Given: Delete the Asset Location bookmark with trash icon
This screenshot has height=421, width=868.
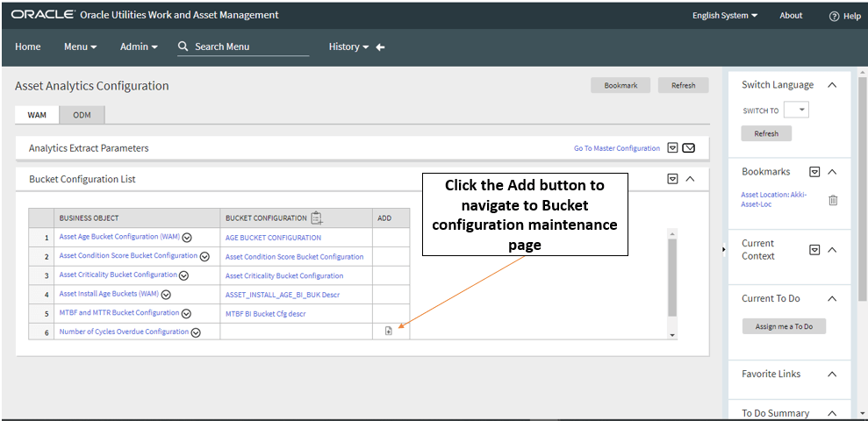Looking at the screenshot, I should point(833,200).
